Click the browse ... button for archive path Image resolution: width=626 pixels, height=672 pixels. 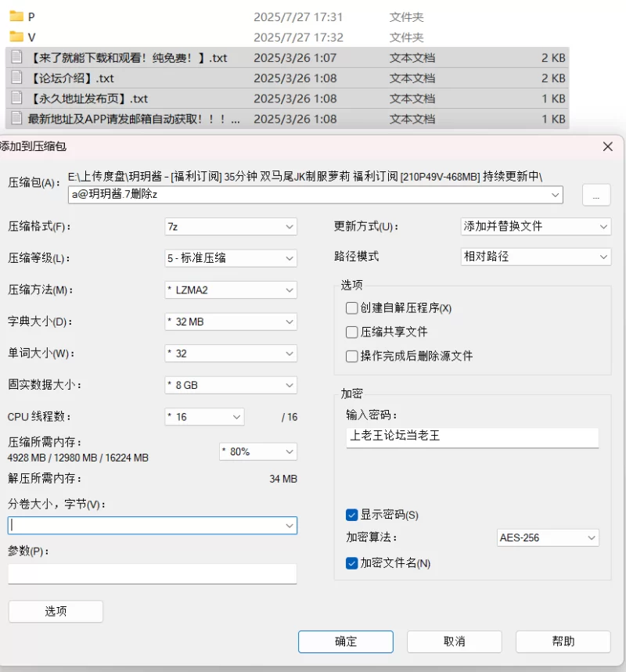(x=596, y=195)
